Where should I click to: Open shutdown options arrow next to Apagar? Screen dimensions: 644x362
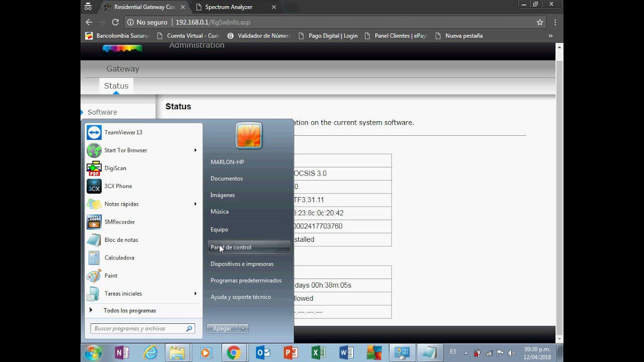(244, 328)
